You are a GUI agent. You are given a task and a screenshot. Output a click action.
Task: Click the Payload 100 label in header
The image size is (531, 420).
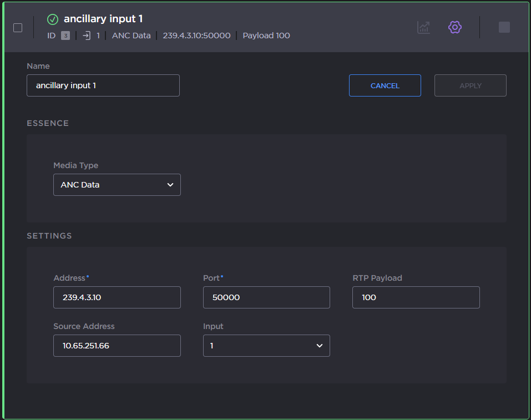[x=266, y=36]
